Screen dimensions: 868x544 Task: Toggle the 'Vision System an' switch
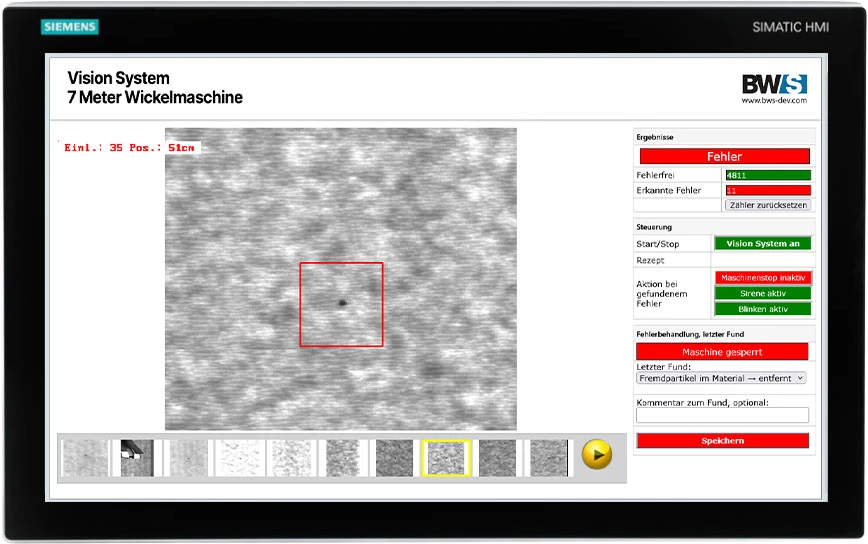click(x=763, y=243)
